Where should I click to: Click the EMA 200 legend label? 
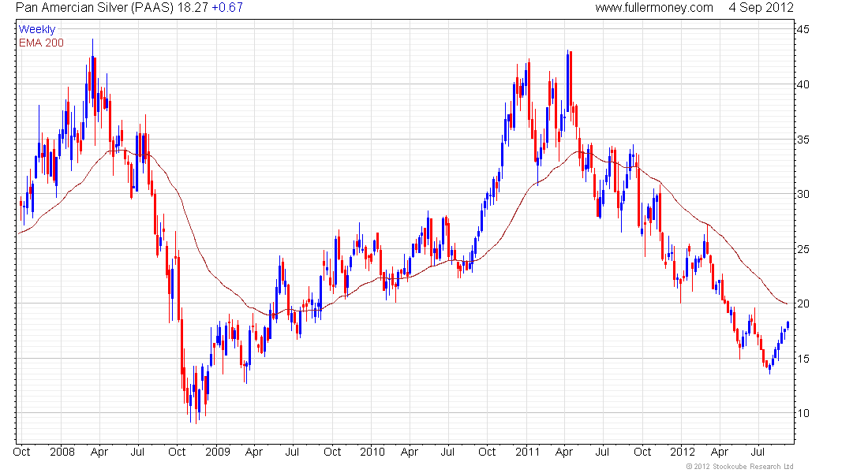click(41, 43)
